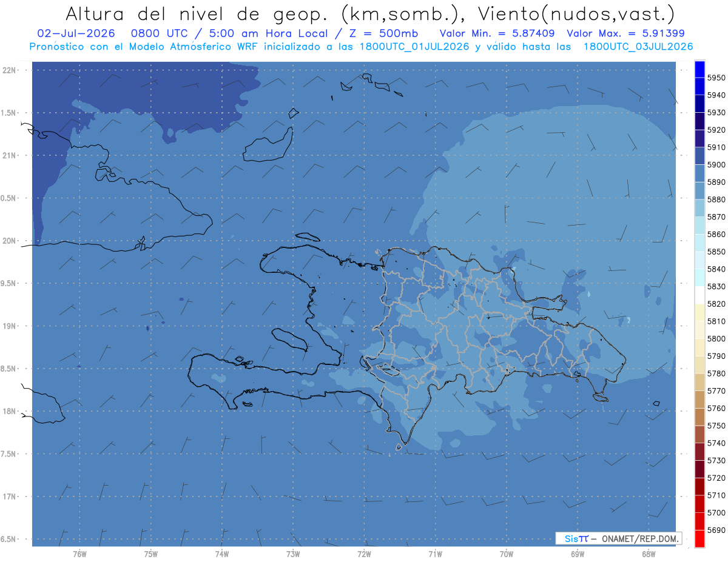The width and height of the screenshot is (728, 562).
Task: Click the '5950' legend value
Action: tap(716, 78)
